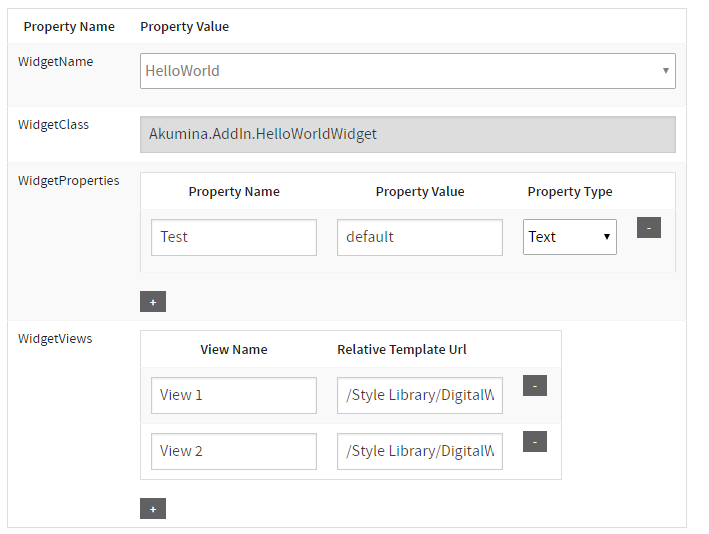709x534 pixels.
Task: Delete the View 1 row
Action: [534, 386]
